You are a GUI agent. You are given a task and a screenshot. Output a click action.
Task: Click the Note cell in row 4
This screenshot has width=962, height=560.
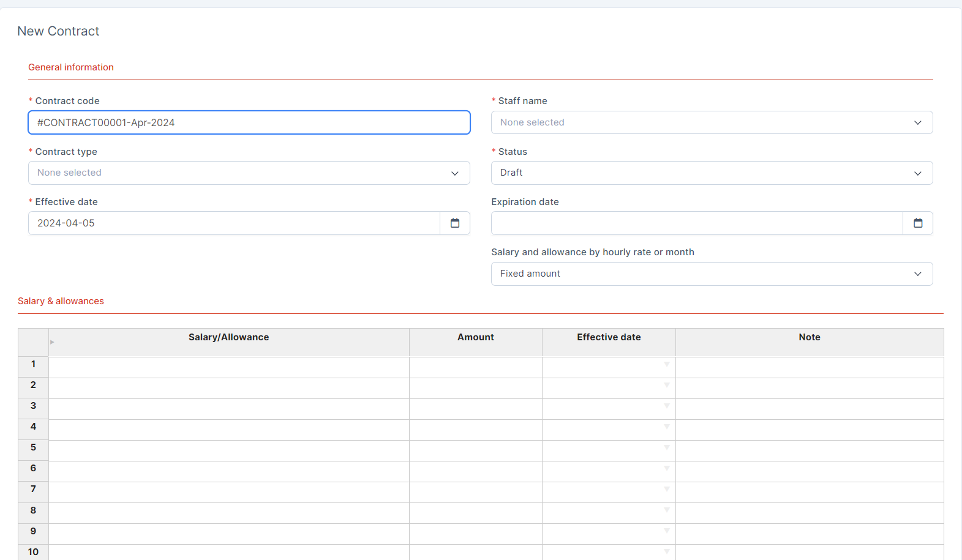click(x=809, y=430)
